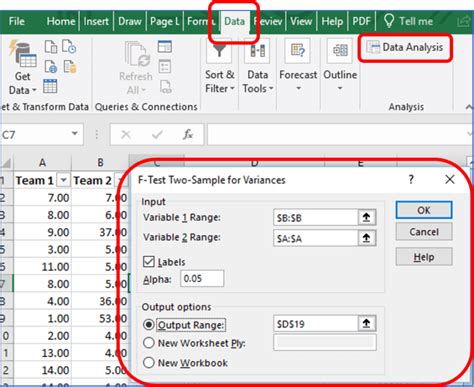Switch to the Home tab
Viewport: 474px width, 387px height.
pos(61,21)
